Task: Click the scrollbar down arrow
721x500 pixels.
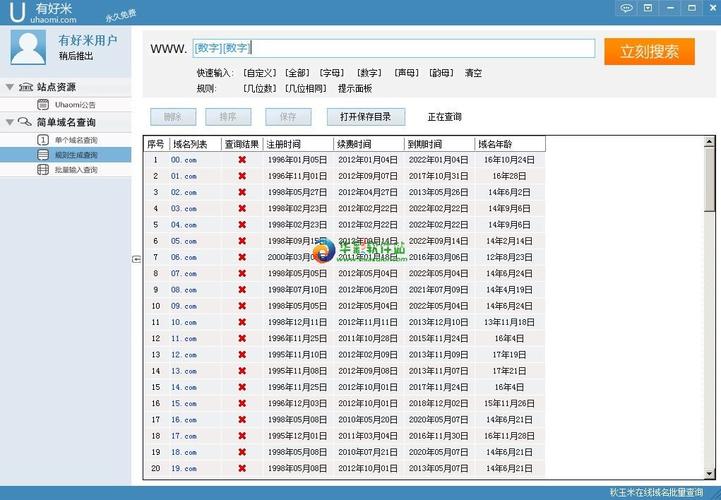Action: pyautogui.click(x=710, y=473)
